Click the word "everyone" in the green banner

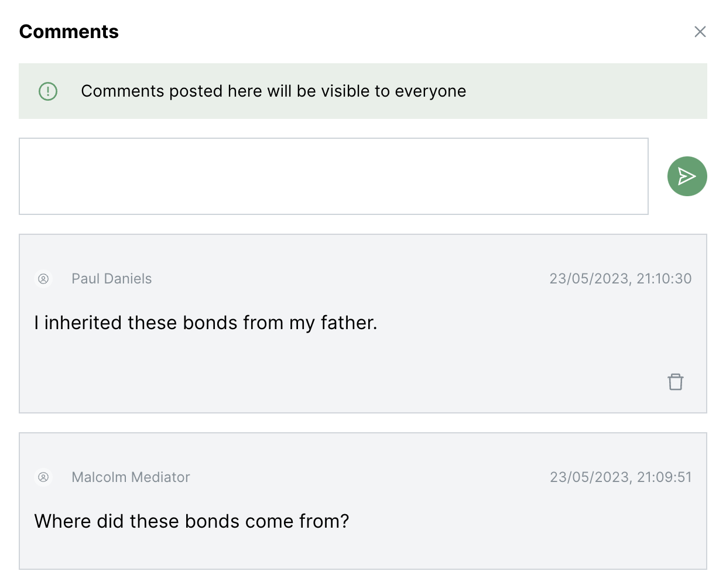[430, 91]
